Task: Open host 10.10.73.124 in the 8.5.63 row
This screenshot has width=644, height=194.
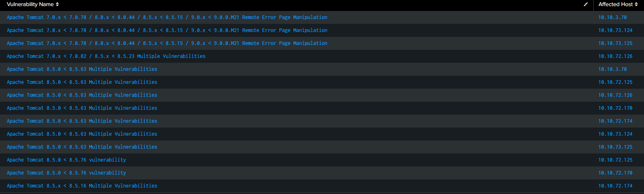Action: click(x=615, y=134)
